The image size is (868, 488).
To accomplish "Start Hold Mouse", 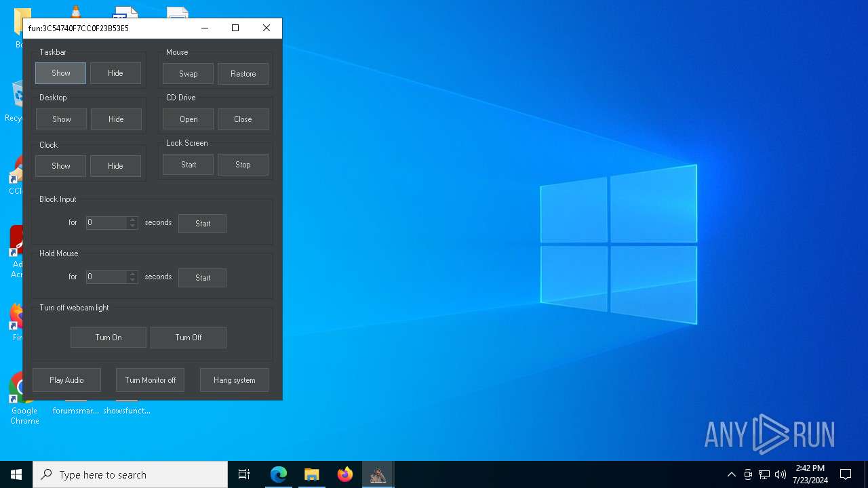I will pos(203,278).
